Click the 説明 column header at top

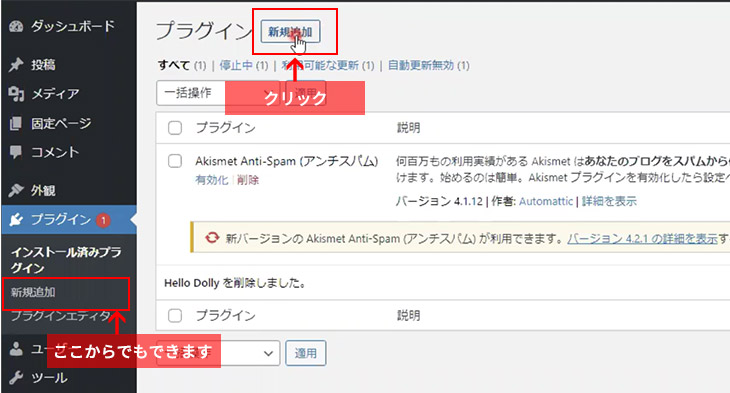(408, 128)
